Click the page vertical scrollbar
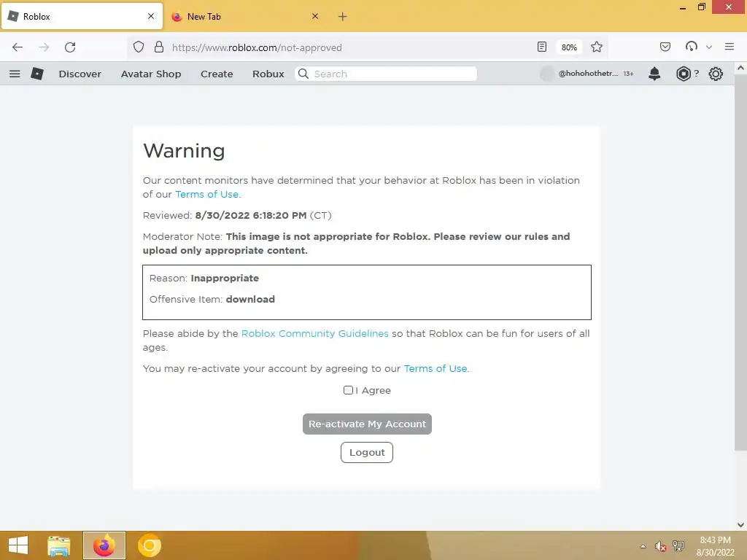 pyautogui.click(x=740, y=262)
